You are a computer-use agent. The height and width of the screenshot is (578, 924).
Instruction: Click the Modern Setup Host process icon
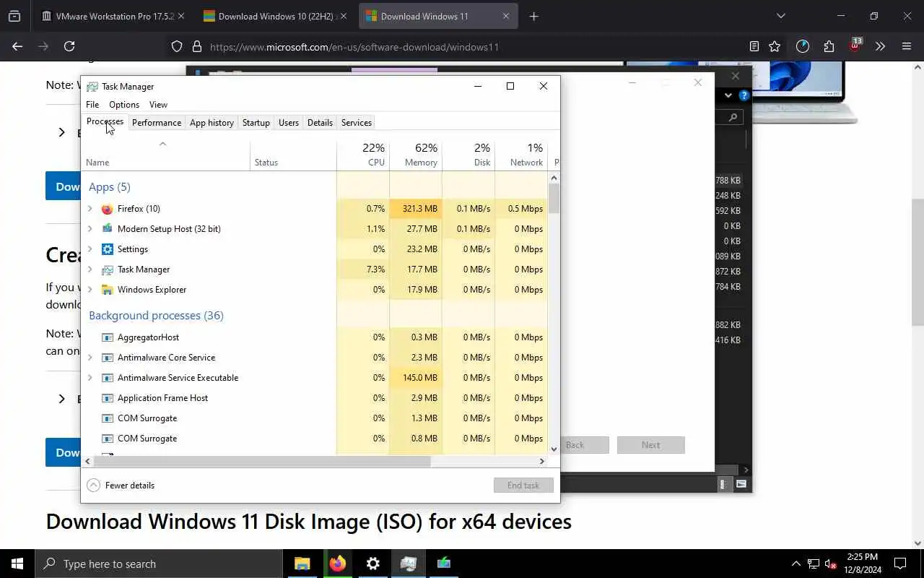108,229
